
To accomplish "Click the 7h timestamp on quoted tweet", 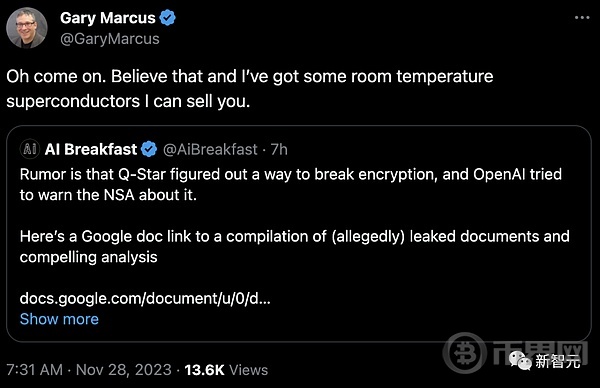I will tap(279, 150).
